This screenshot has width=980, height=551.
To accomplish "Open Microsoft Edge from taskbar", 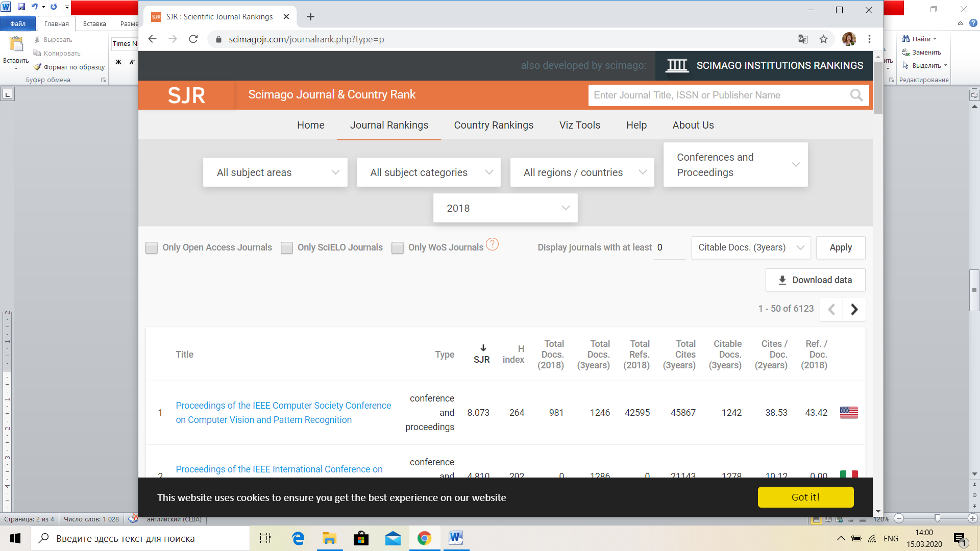I will 298,538.
